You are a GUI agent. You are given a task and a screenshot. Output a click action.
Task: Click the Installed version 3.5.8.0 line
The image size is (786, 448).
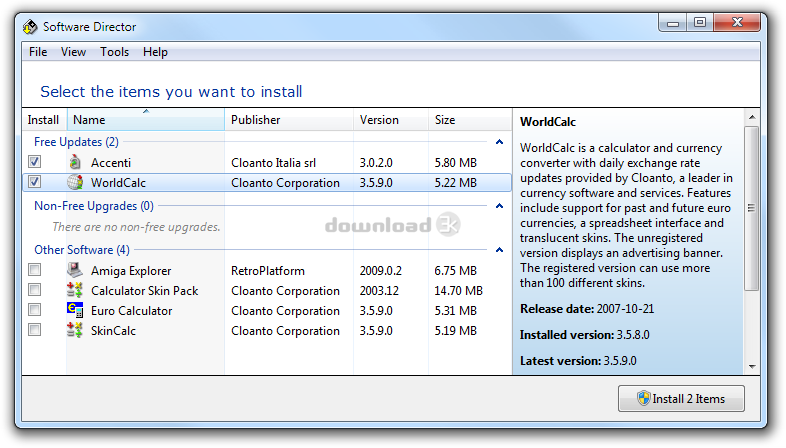[584, 335]
